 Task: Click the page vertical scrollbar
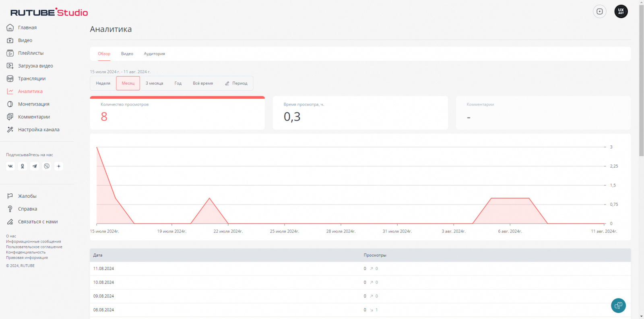tap(641, 81)
